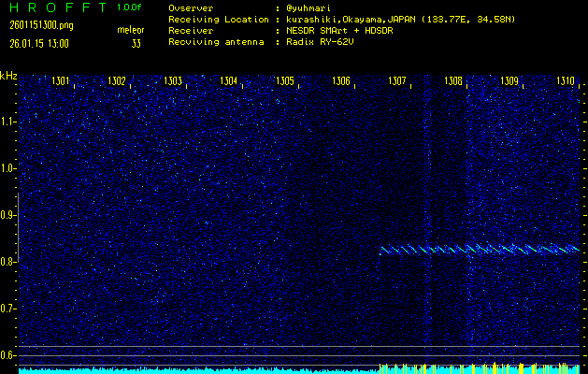Click the yellow detection bars in bottom strip

tap(480, 368)
